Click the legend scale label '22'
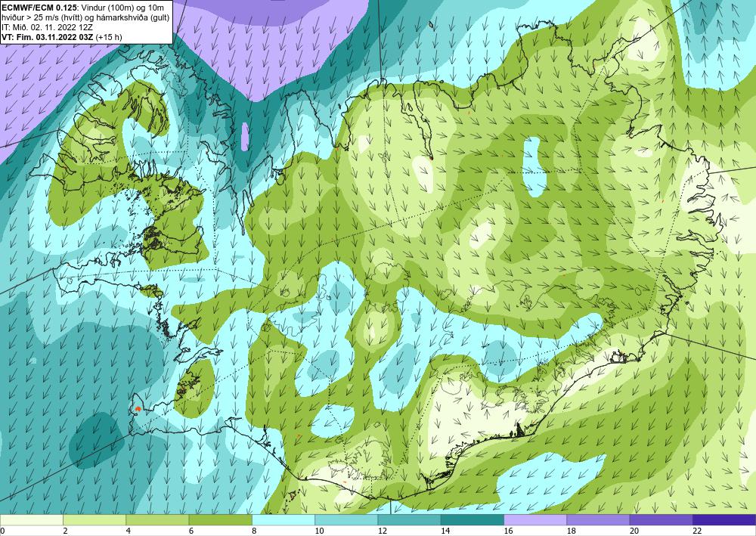Image resolution: width=756 pixels, height=536 pixels. [x=698, y=531]
